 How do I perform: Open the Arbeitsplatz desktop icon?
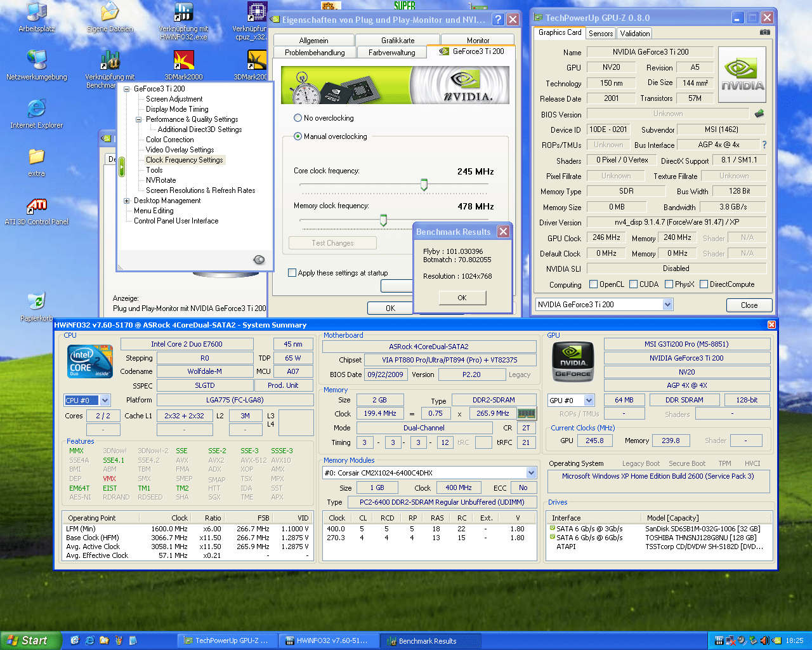pyautogui.click(x=37, y=13)
